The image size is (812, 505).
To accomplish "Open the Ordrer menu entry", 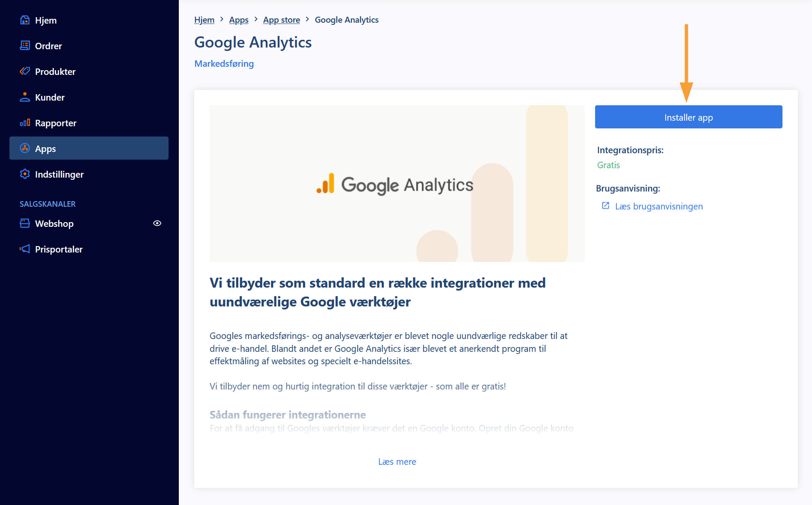I will pyautogui.click(x=89, y=46).
